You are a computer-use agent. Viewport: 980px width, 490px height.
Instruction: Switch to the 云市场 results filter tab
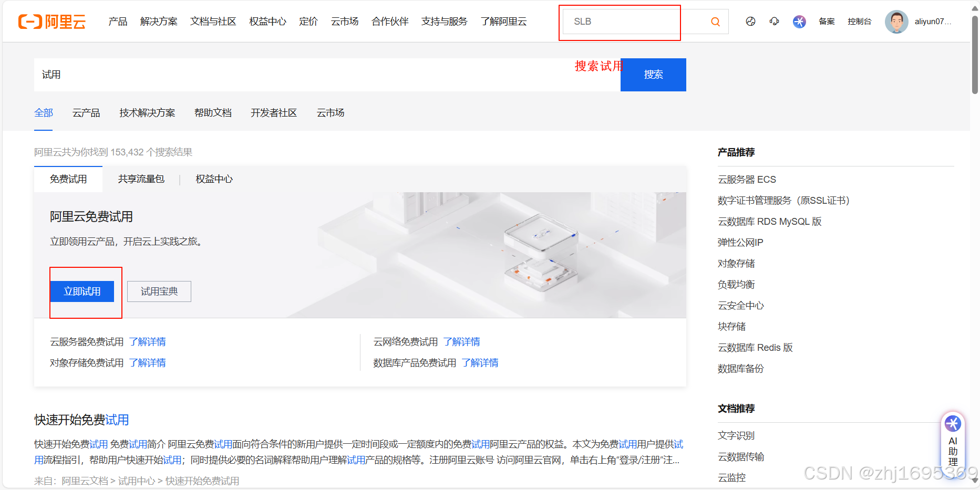point(331,113)
